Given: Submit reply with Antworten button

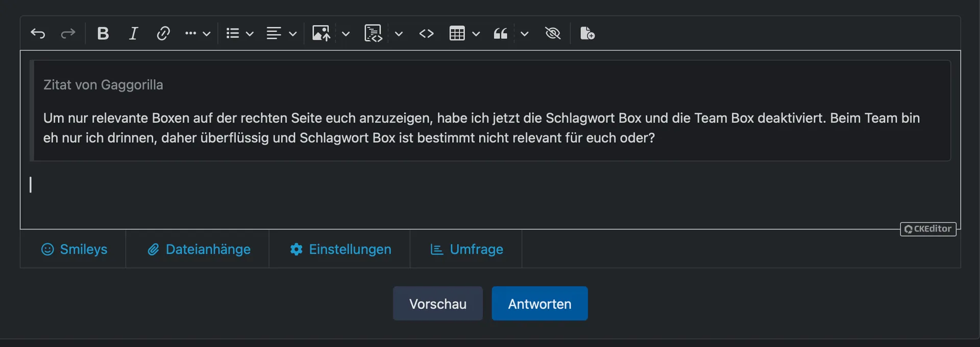Looking at the screenshot, I should tap(540, 304).
